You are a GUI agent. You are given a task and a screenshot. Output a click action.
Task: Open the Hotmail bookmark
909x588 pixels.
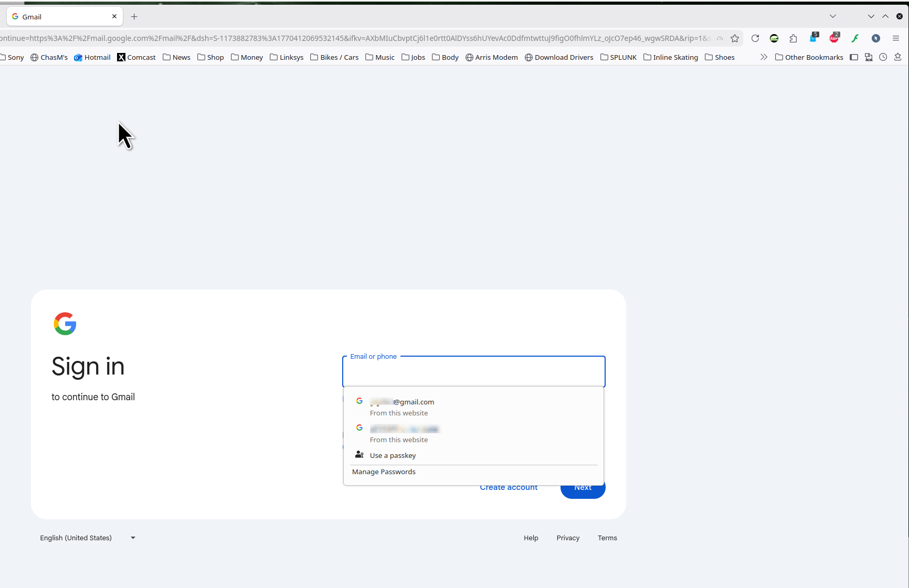[x=92, y=57]
